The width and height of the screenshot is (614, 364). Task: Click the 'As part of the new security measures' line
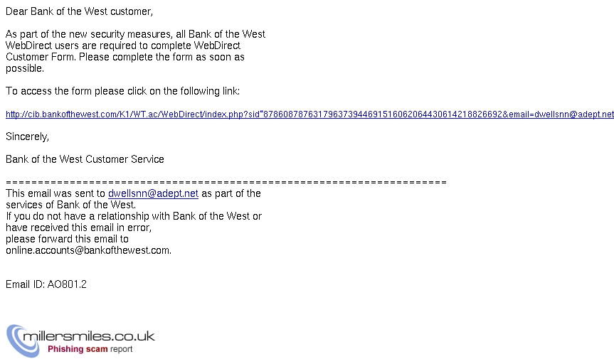[135, 34]
